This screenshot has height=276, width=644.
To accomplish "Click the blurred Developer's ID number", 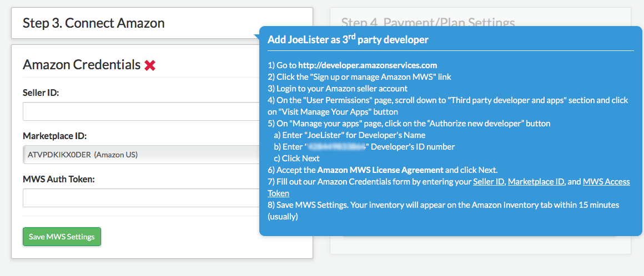I will 336,147.
